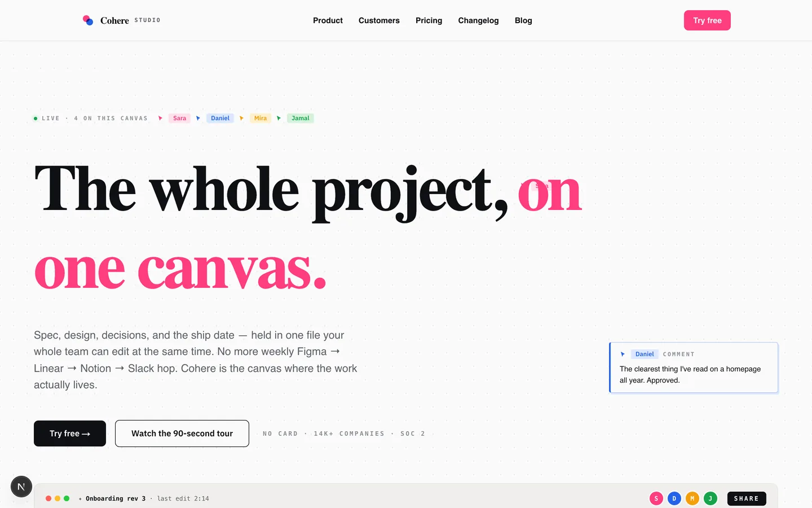Click the Onboarding rev 3 file name
The width and height of the screenshot is (812, 508).
(x=116, y=498)
